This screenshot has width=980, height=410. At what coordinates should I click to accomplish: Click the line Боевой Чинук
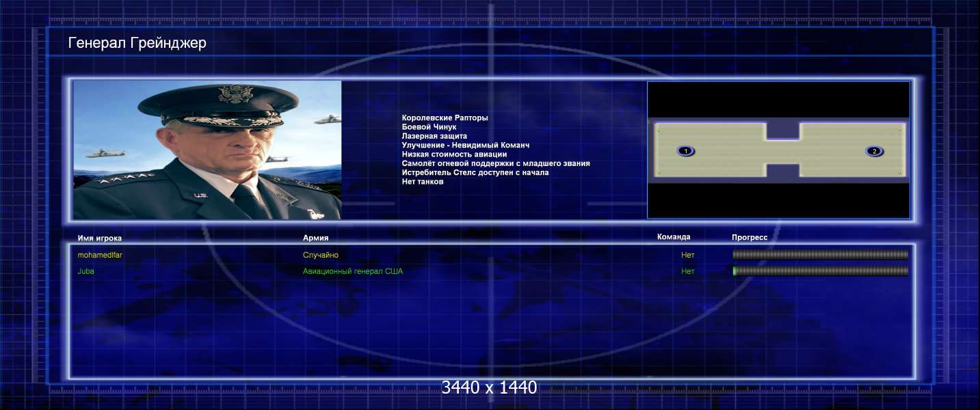tap(429, 127)
